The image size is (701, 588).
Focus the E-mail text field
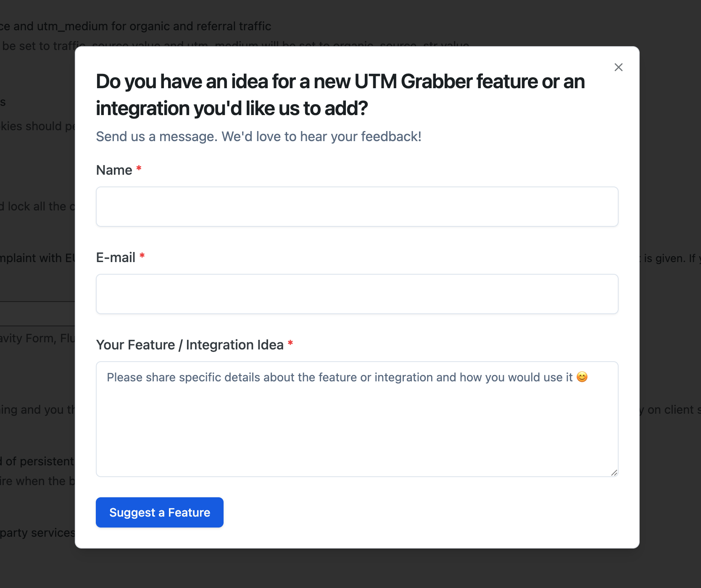[357, 294]
